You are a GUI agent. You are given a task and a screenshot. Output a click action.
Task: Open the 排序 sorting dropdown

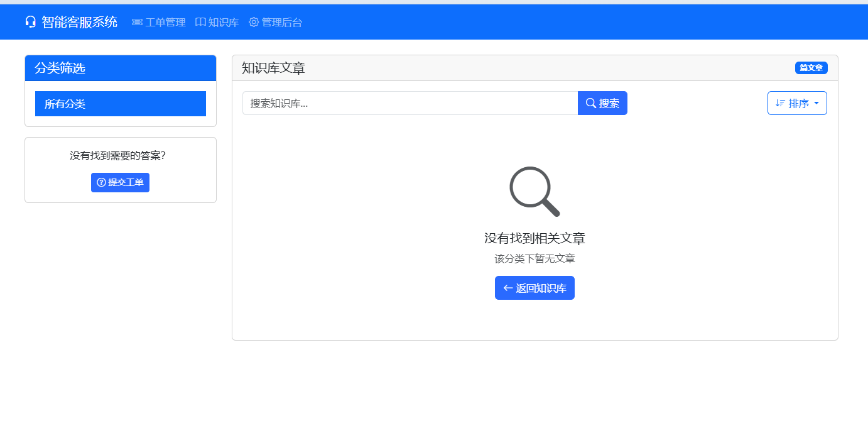pyautogui.click(x=797, y=102)
